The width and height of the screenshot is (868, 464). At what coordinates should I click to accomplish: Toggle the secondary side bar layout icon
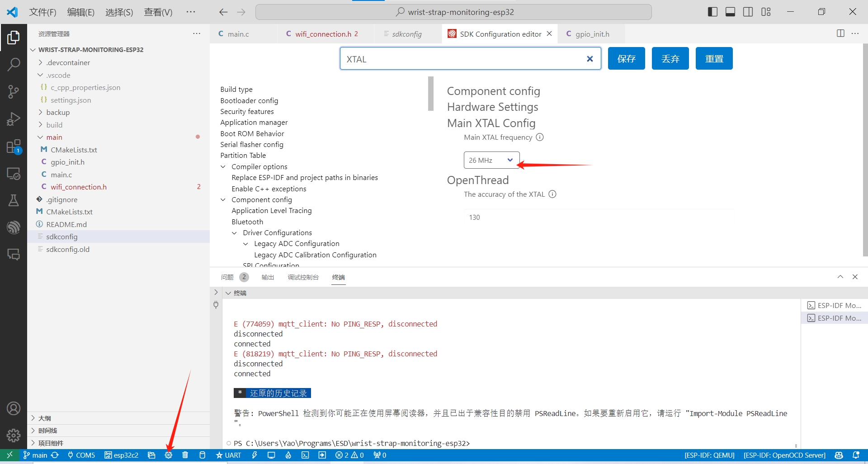748,12
